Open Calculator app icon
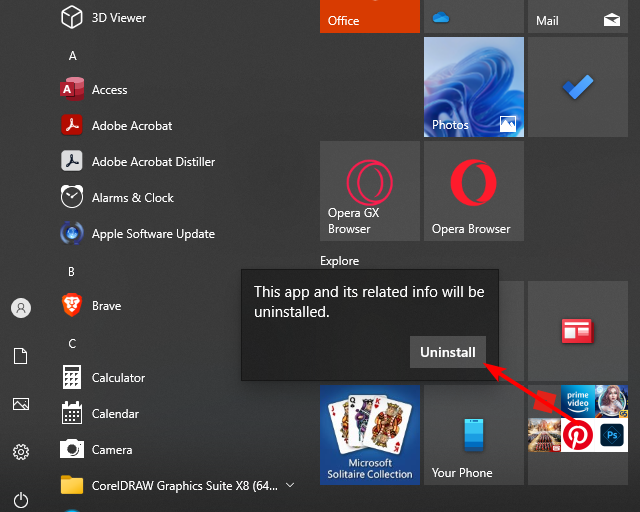Screen dimensions: 640x512 point(72,377)
